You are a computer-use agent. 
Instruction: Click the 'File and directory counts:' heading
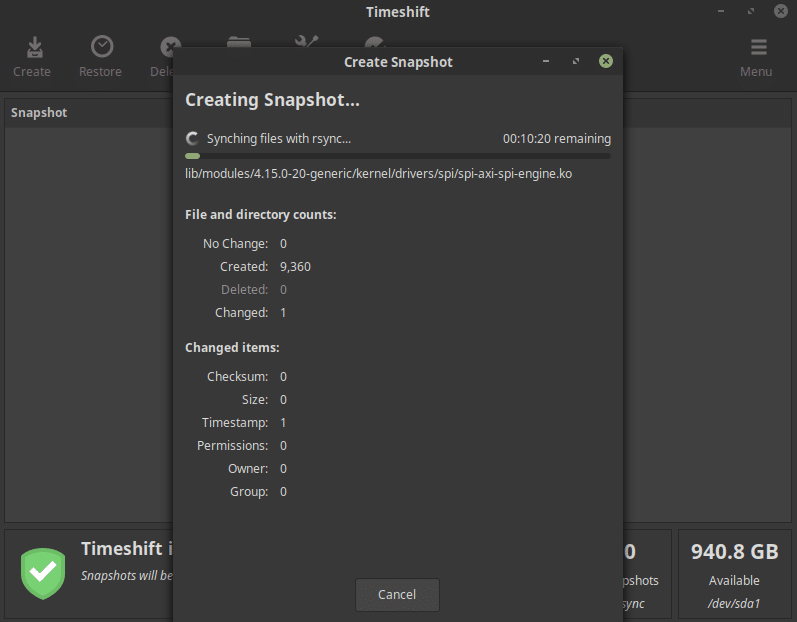click(261, 215)
